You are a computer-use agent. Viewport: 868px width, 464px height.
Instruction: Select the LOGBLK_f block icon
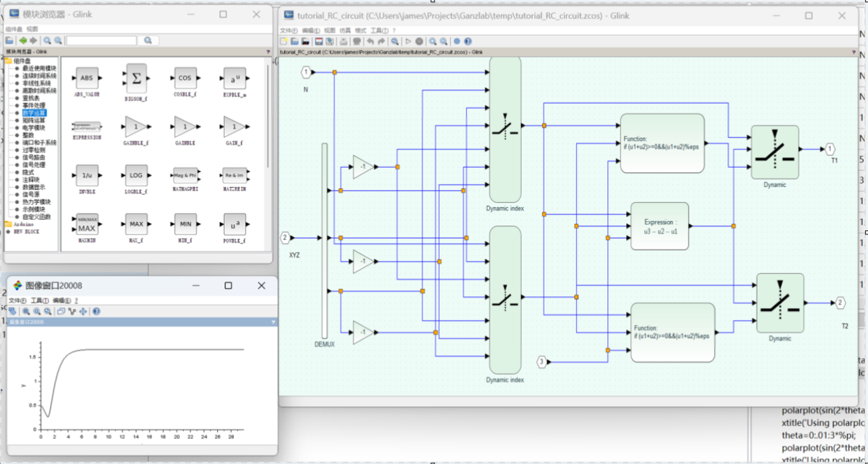[136, 176]
